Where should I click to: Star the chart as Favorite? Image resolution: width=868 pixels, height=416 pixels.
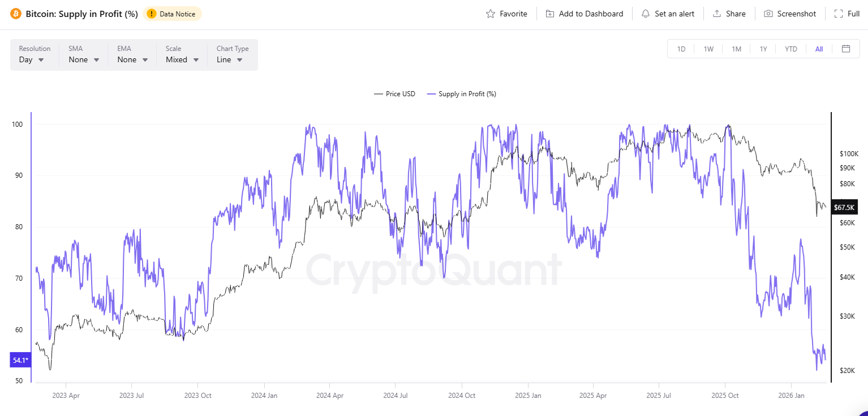pyautogui.click(x=506, y=13)
